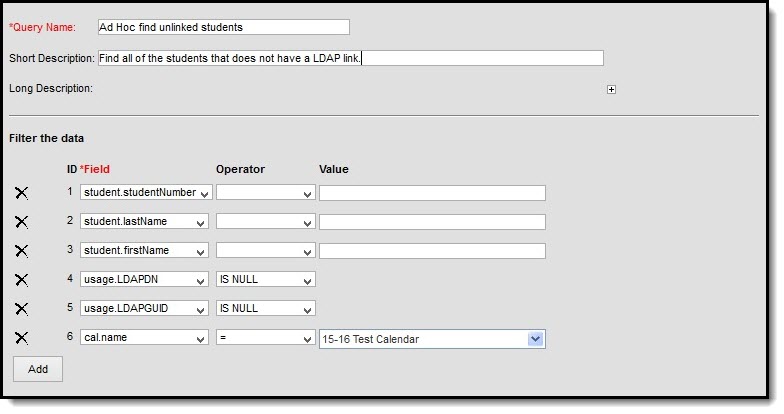Screen dimensions: 784x414
Task: Open the equals operator dropdown for cal.name
Action: click(x=266, y=339)
